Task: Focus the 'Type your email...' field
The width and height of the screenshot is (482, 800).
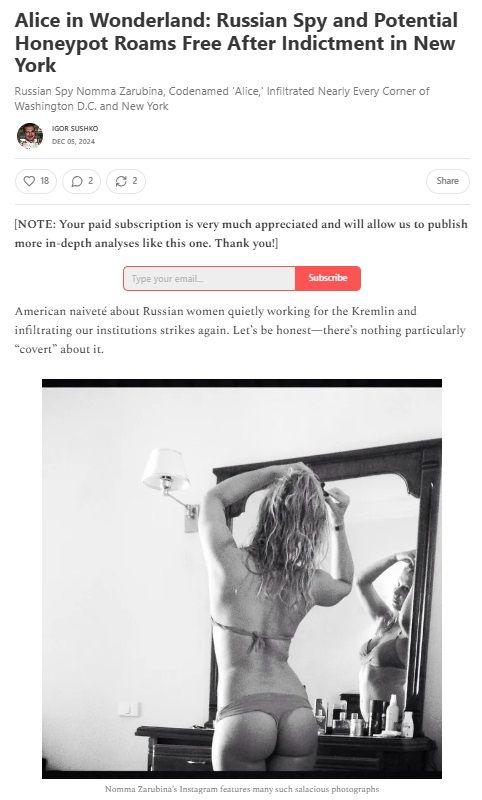Action: (209, 279)
